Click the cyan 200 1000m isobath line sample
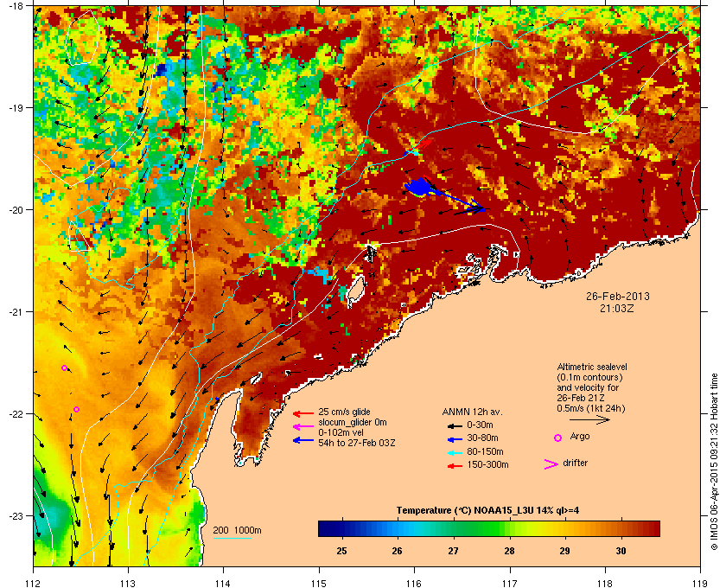This screenshot has width=726, height=588. click(x=232, y=539)
